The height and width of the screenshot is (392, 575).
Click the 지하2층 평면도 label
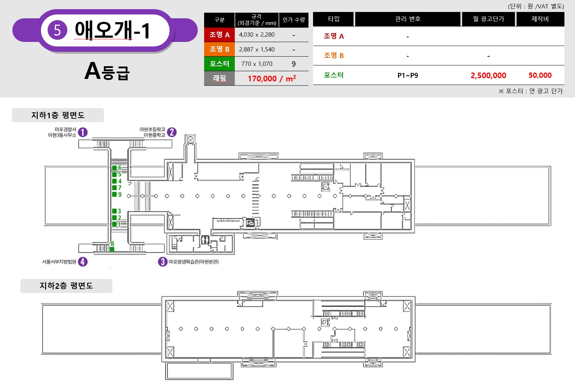click(66, 286)
